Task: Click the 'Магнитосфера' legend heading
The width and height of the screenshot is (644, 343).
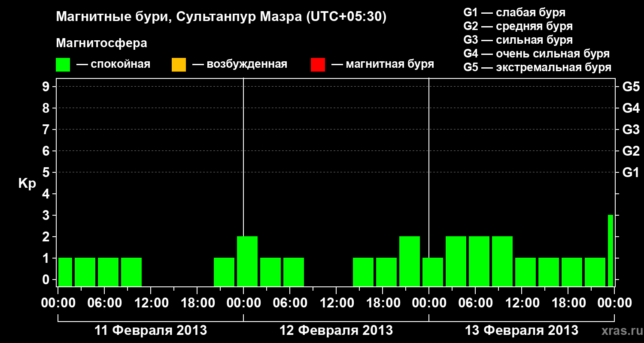Action: click(102, 43)
